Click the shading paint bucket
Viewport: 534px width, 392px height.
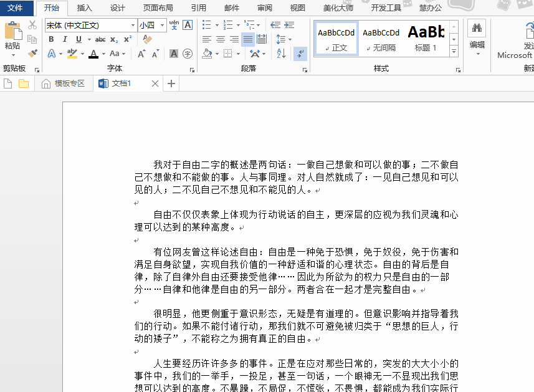[x=207, y=54]
